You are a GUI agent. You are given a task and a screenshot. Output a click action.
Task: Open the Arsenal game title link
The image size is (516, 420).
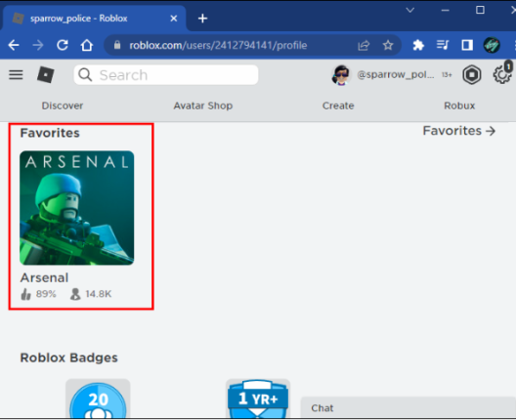coord(44,278)
